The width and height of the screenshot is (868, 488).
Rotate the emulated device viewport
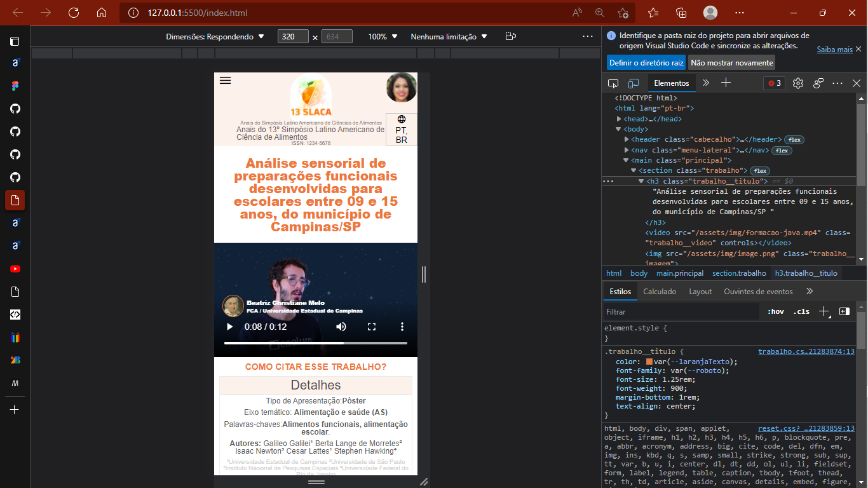click(510, 36)
